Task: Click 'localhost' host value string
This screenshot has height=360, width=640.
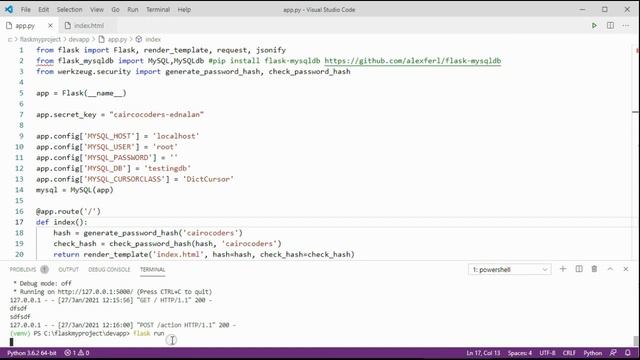Action: pyautogui.click(x=176, y=136)
